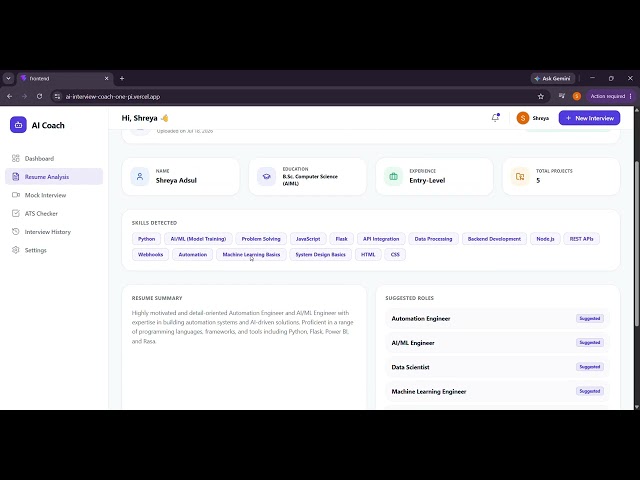
Task: Start a New Interview
Action: [589, 118]
